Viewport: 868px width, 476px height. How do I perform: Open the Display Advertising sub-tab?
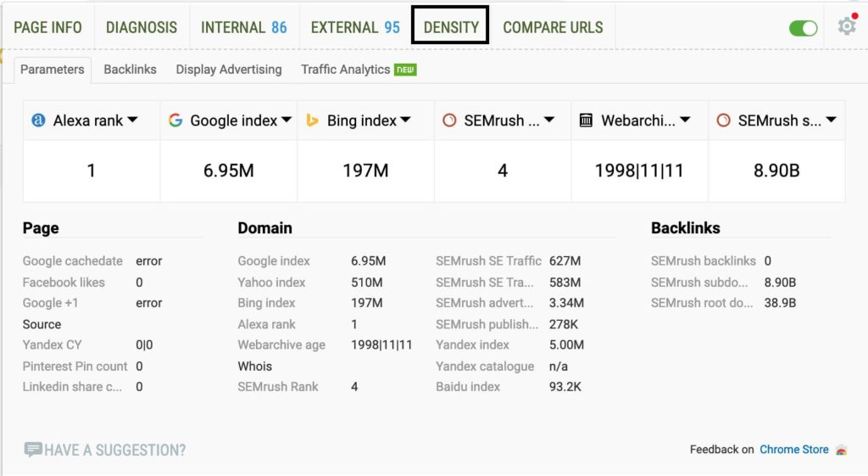pyautogui.click(x=229, y=70)
